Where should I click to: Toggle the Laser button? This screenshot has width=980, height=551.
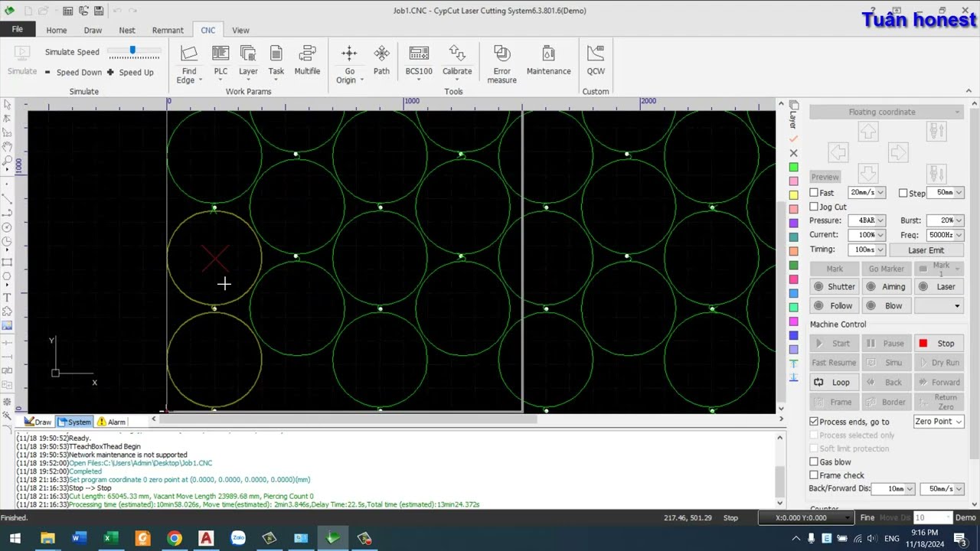(939, 286)
